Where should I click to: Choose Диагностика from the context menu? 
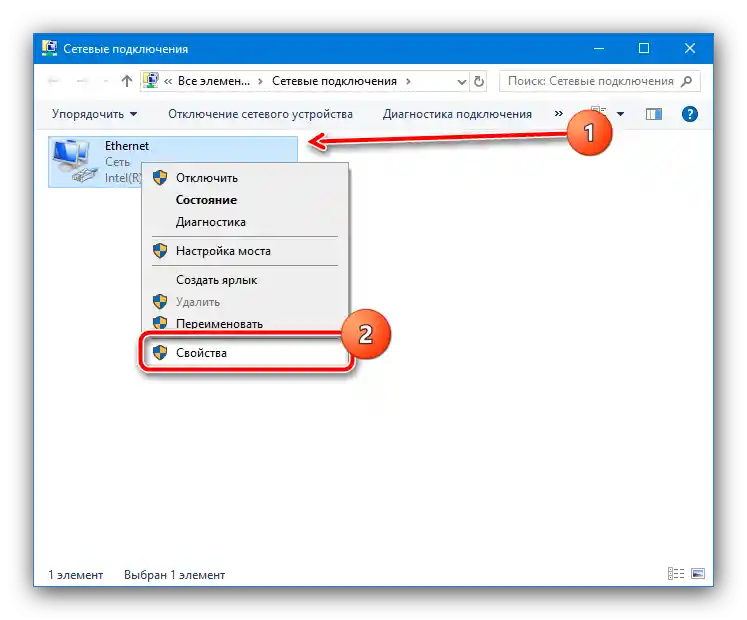245,222
